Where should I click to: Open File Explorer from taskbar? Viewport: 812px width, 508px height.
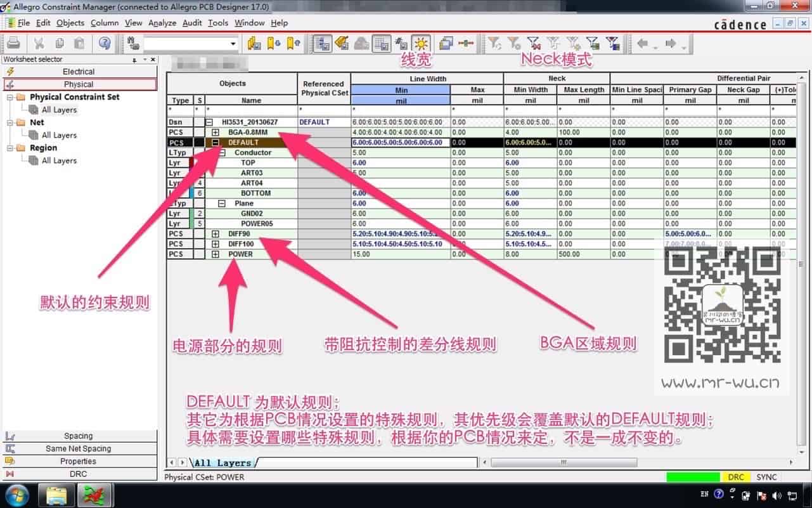point(57,495)
